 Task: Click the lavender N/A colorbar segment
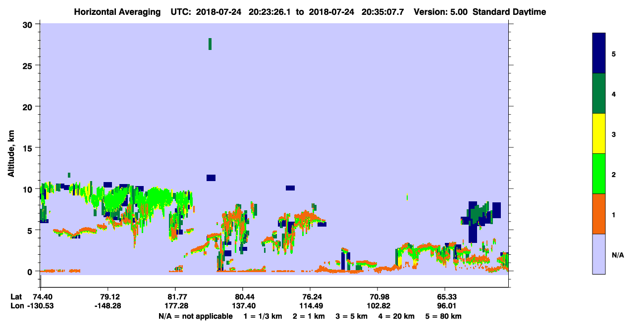click(599, 254)
